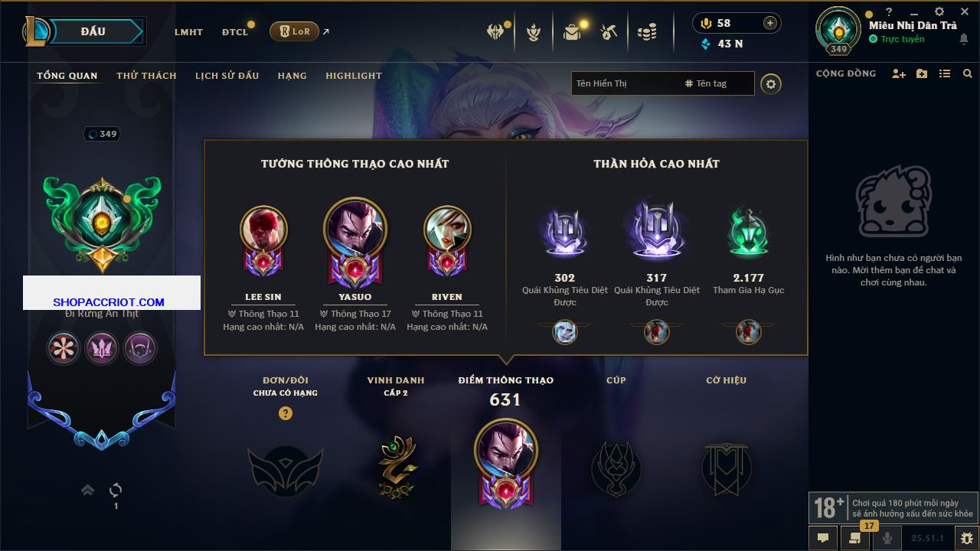Open the friends list search icon

click(968, 73)
